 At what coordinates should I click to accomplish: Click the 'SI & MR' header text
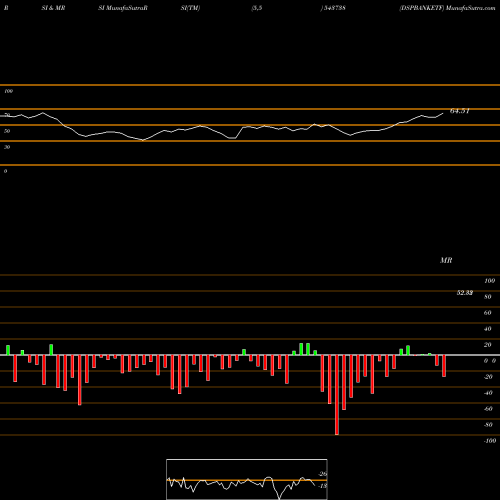pyautogui.click(x=53, y=8)
